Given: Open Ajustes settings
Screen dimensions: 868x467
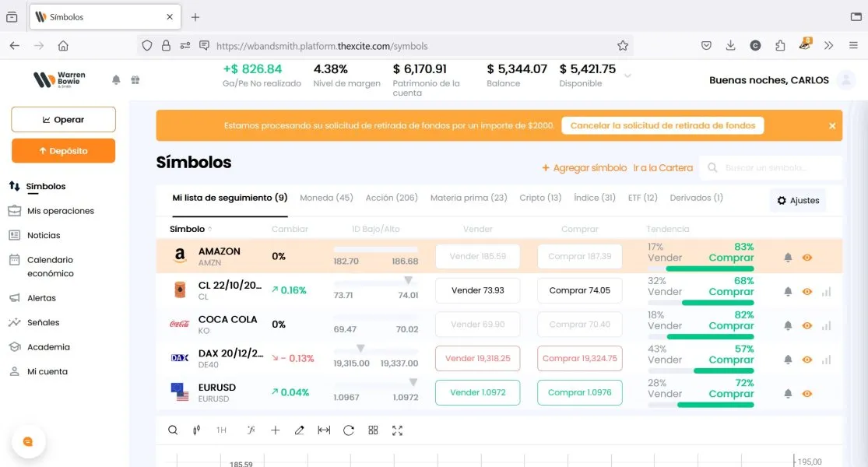Looking at the screenshot, I should point(798,200).
